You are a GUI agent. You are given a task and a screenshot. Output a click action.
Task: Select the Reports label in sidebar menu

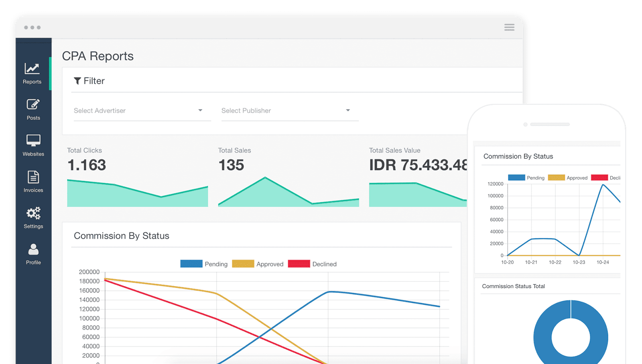click(32, 82)
